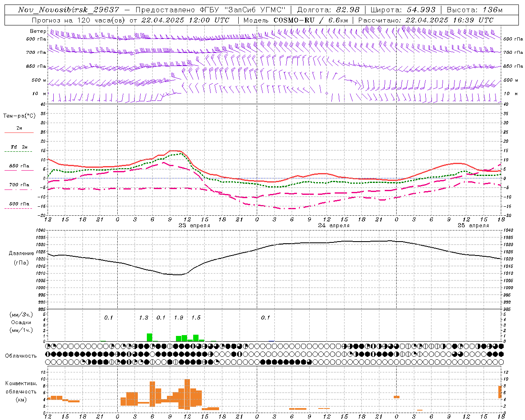Select the 'Долгота: 82.98' header value
Viewport: 525px width, 420px height.
tap(328, 10)
